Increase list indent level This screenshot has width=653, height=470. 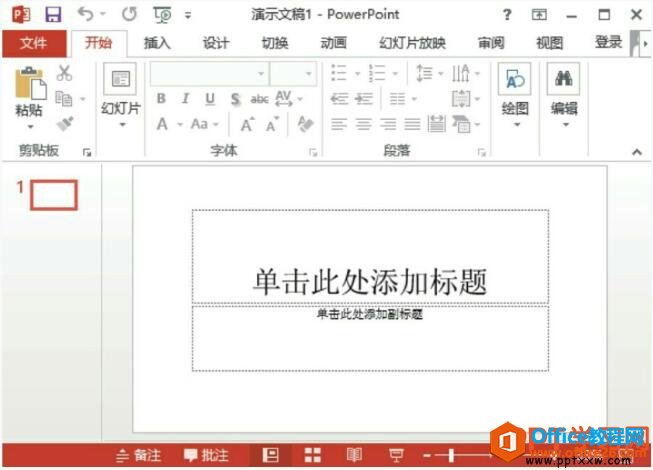click(364, 99)
